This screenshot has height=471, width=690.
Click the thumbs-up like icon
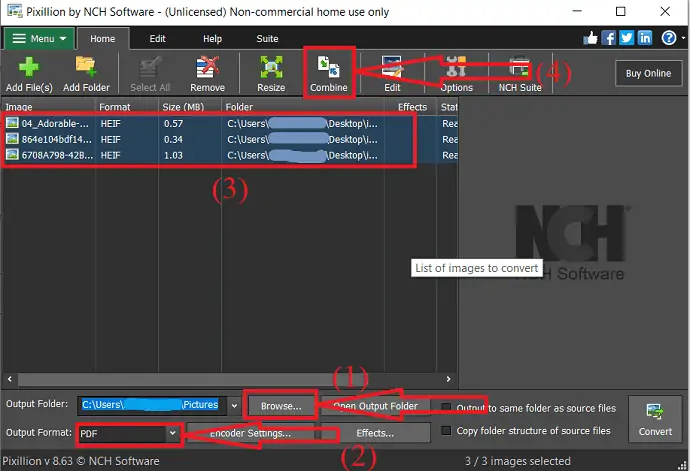(x=590, y=38)
